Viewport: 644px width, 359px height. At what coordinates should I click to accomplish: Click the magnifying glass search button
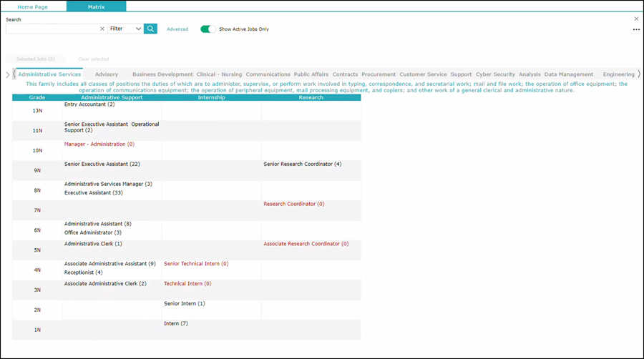coord(150,29)
